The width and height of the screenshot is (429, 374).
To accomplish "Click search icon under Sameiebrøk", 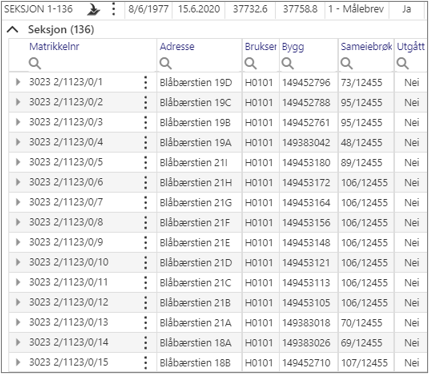I will pyautogui.click(x=346, y=63).
